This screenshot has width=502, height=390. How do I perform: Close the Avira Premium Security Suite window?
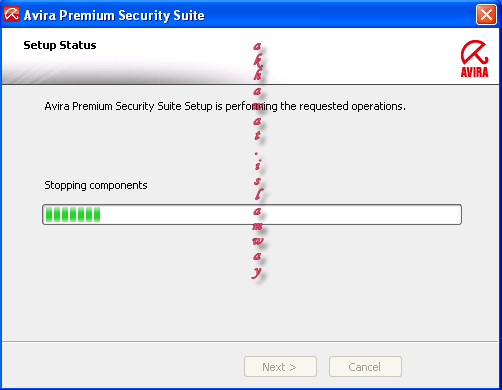click(x=486, y=15)
